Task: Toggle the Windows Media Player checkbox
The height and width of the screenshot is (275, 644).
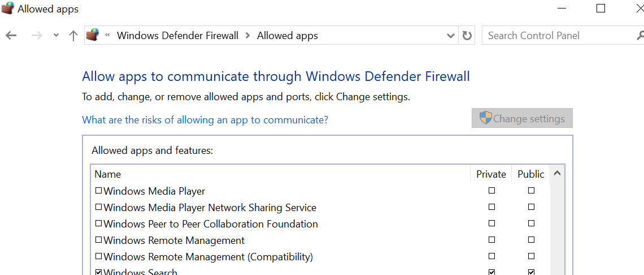Action: (98, 191)
